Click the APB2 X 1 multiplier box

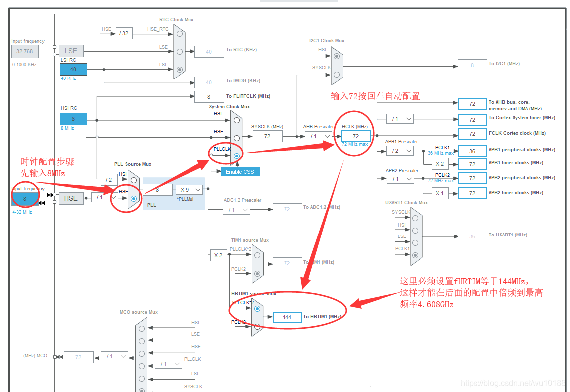440,193
